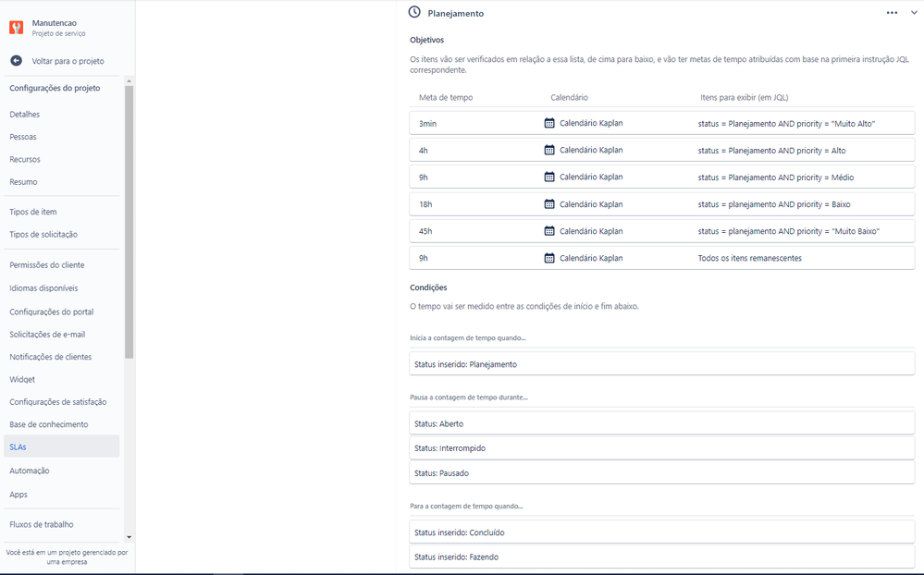Open Fluxos de trabalho
The image size is (924, 575).
point(42,524)
